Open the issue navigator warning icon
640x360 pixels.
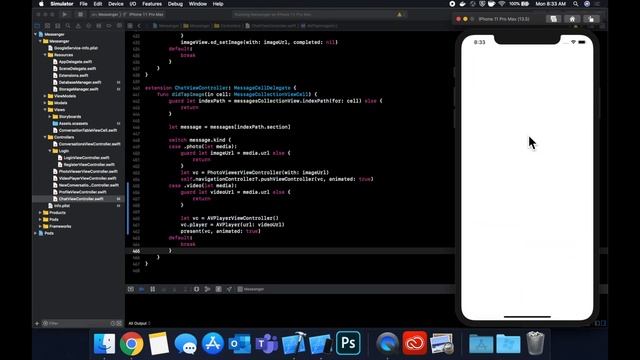pyautogui.click(x=78, y=26)
